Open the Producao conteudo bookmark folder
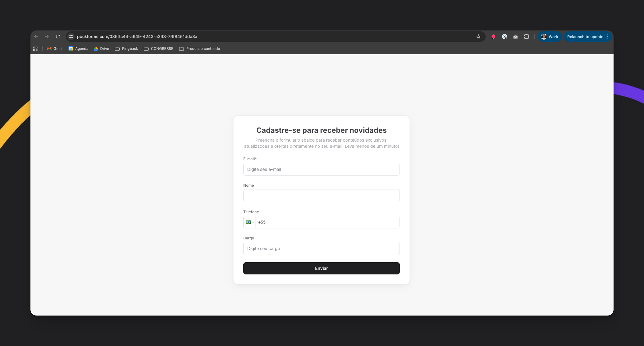The width and height of the screenshot is (644, 346). pyautogui.click(x=199, y=49)
